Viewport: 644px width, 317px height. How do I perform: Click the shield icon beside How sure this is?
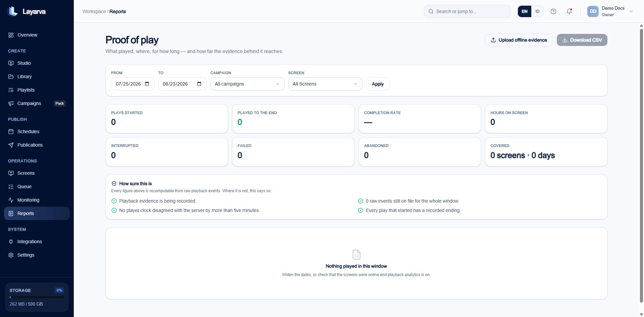(x=114, y=183)
